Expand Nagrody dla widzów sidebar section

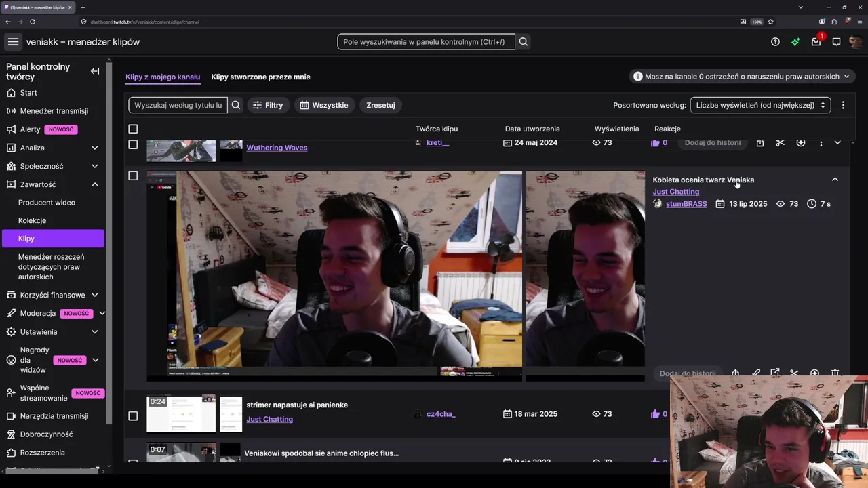(x=95, y=360)
